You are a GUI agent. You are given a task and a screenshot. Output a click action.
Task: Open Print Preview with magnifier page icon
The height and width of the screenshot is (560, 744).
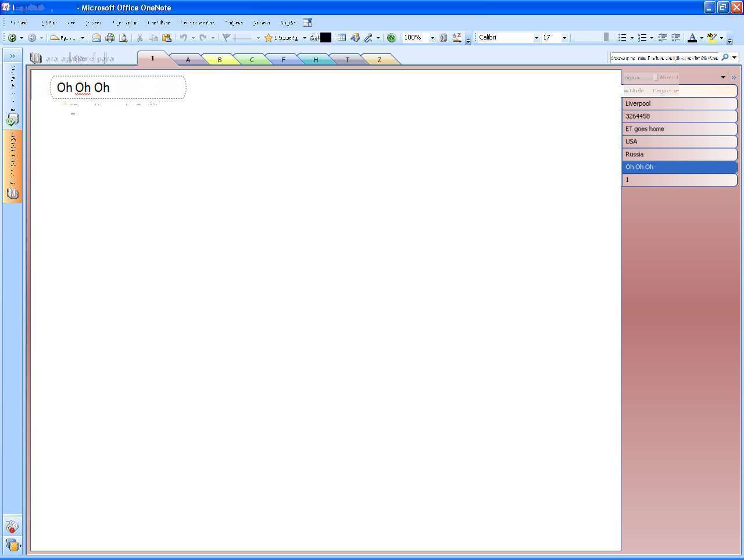(123, 38)
